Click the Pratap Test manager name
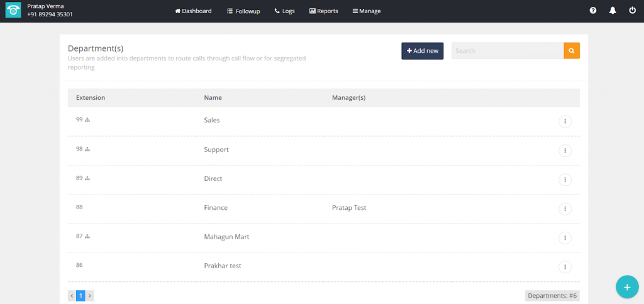The image size is (644, 304). (349, 208)
